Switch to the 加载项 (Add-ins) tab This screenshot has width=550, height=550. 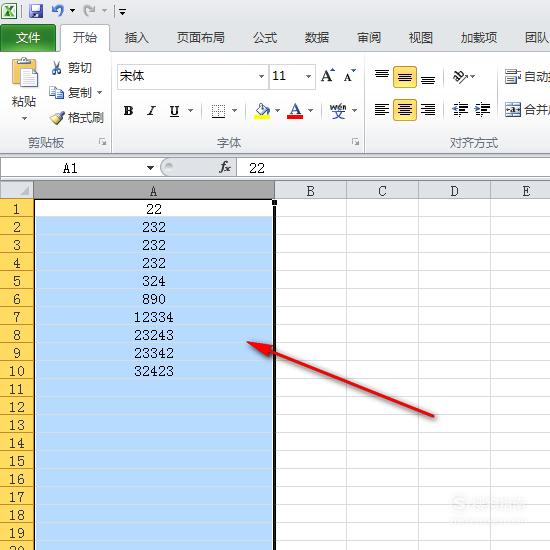click(479, 38)
